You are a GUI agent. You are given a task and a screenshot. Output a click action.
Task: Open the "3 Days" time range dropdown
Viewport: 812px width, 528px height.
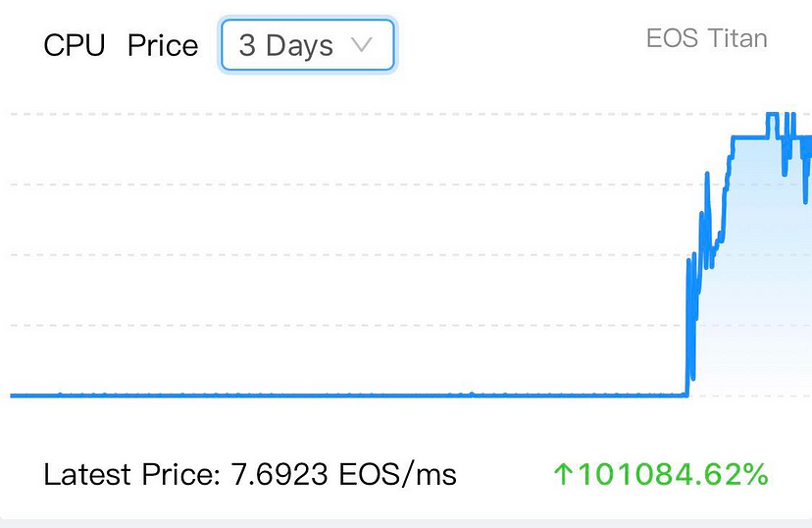tap(308, 45)
